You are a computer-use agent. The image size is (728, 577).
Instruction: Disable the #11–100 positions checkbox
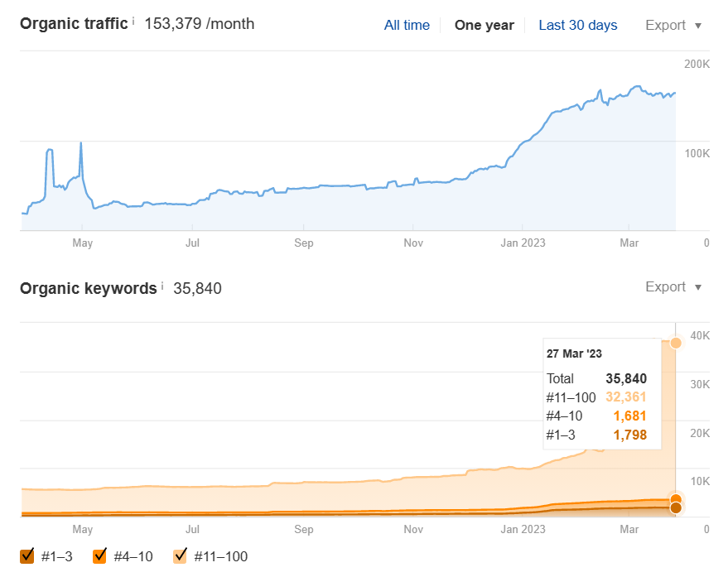tap(181, 556)
